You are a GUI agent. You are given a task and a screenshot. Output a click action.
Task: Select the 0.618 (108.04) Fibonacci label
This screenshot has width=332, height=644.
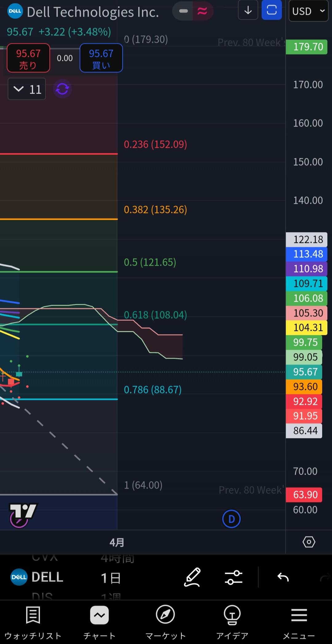155,315
